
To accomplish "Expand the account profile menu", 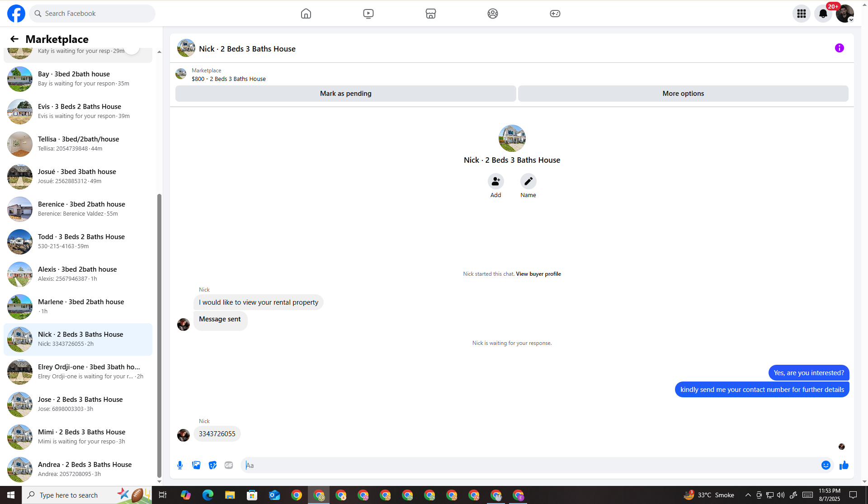I will (x=844, y=14).
